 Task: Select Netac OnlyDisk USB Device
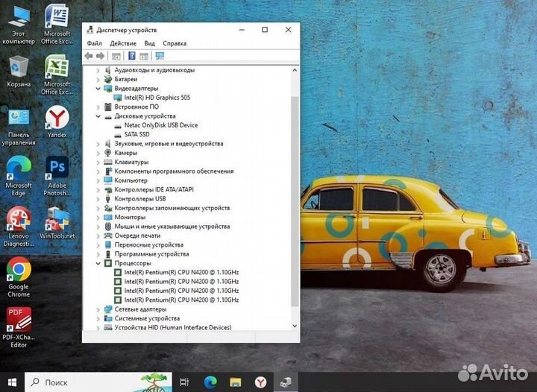pyautogui.click(x=161, y=125)
